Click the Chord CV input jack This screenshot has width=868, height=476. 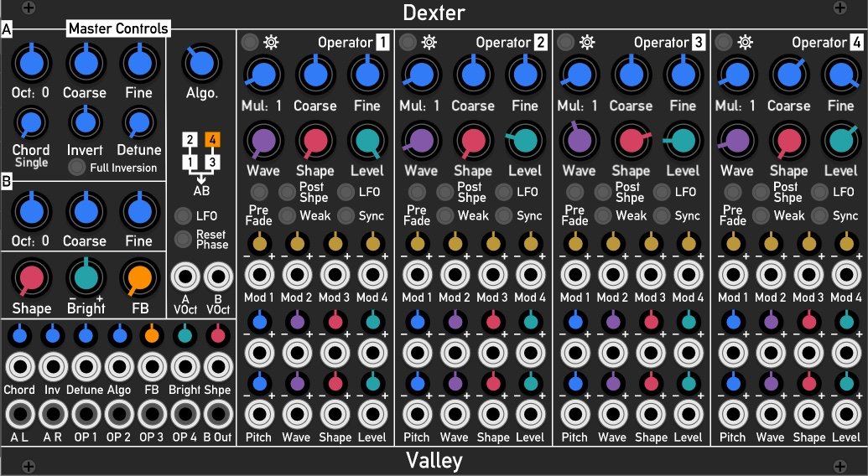tap(20, 366)
